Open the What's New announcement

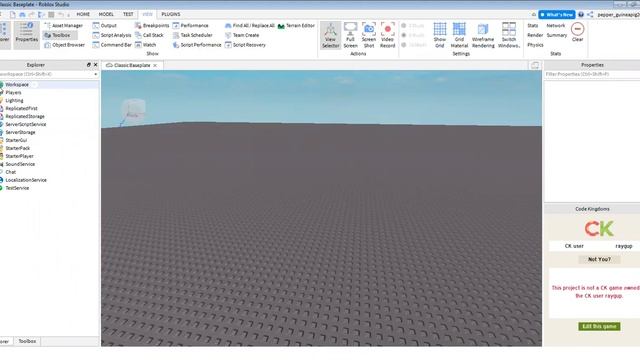point(557,15)
